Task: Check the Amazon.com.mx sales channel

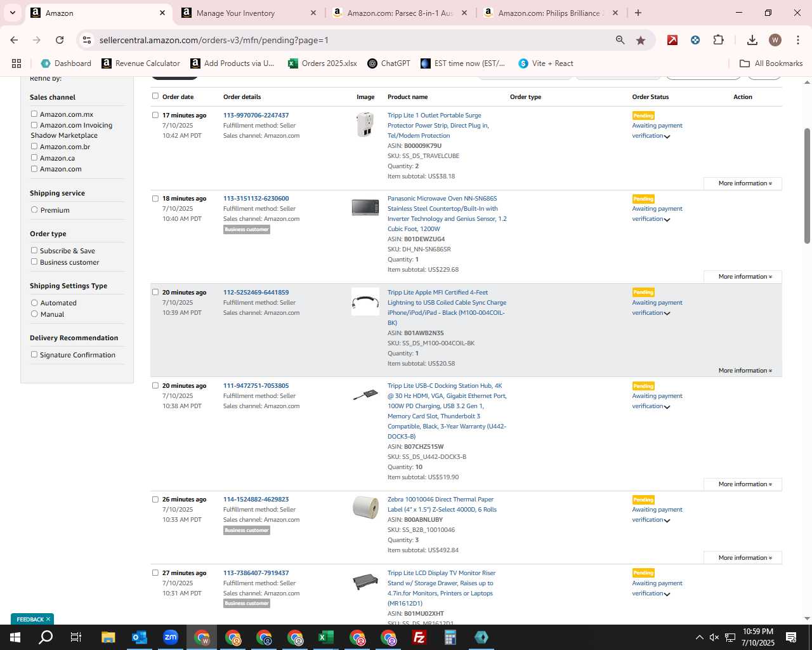Action: coord(34,114)
